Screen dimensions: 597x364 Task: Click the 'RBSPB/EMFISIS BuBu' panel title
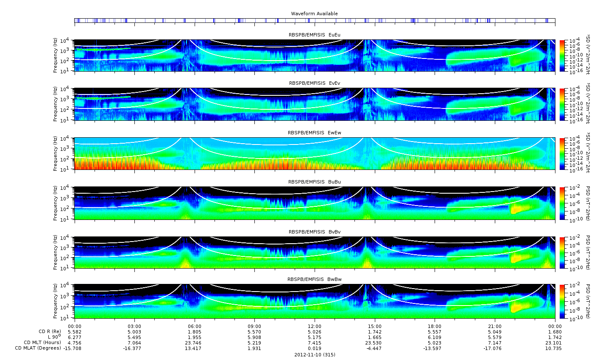[314, 182]
